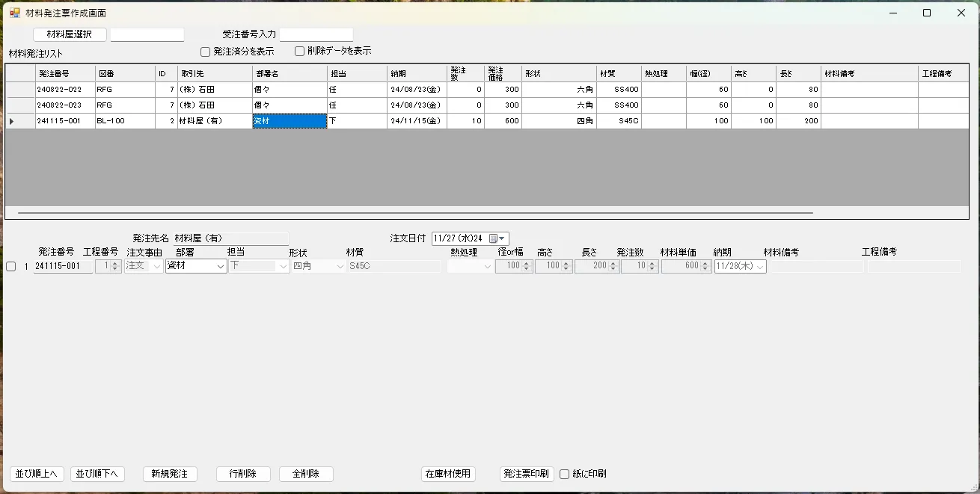Click the 並び順上へ button

point(37,474)
